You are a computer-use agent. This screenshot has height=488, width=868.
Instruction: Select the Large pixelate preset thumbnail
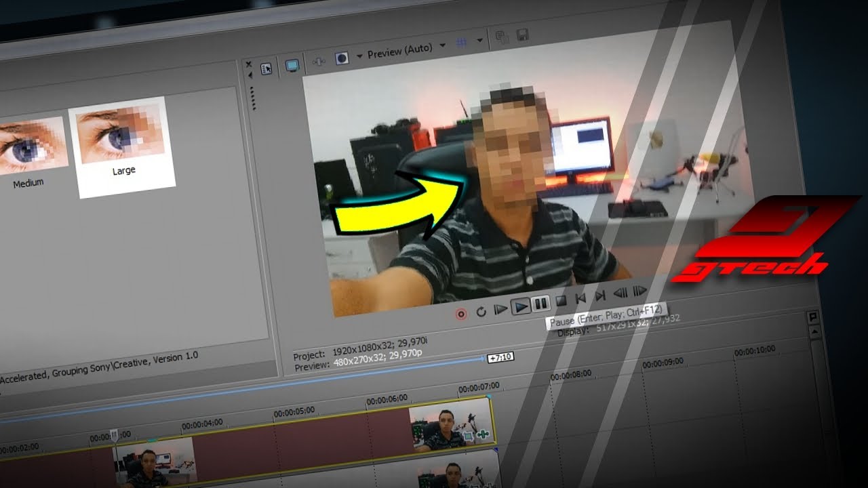click(x=122, y=146)
